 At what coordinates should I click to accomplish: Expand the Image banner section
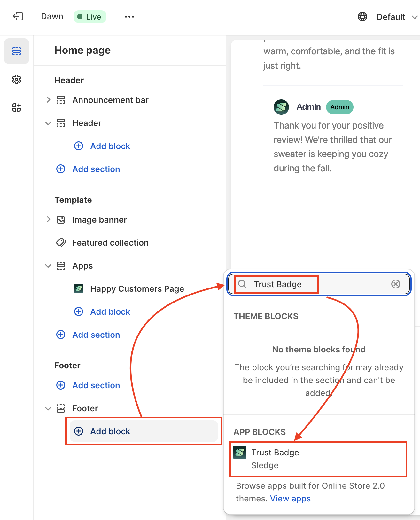click(x=48, y=219)
